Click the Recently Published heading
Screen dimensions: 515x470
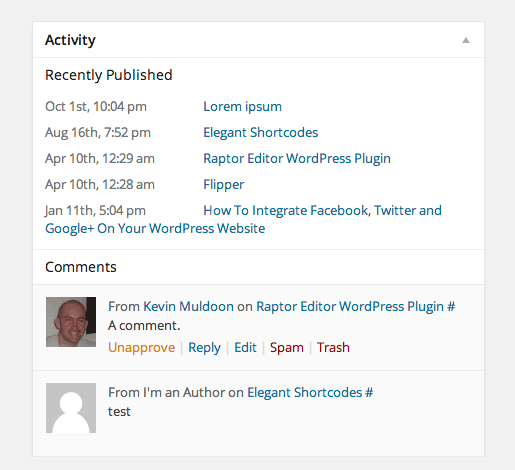[x=109, y=75]
